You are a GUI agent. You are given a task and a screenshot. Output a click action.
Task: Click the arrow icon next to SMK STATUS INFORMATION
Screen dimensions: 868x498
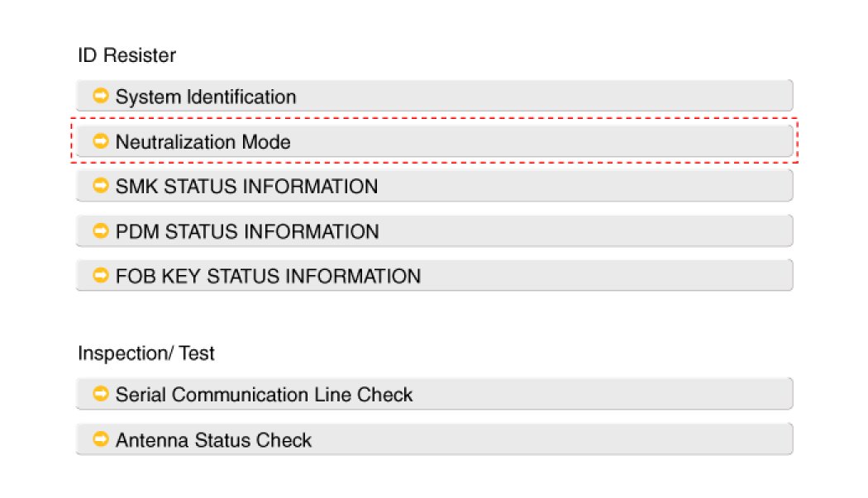coord(101,186)
